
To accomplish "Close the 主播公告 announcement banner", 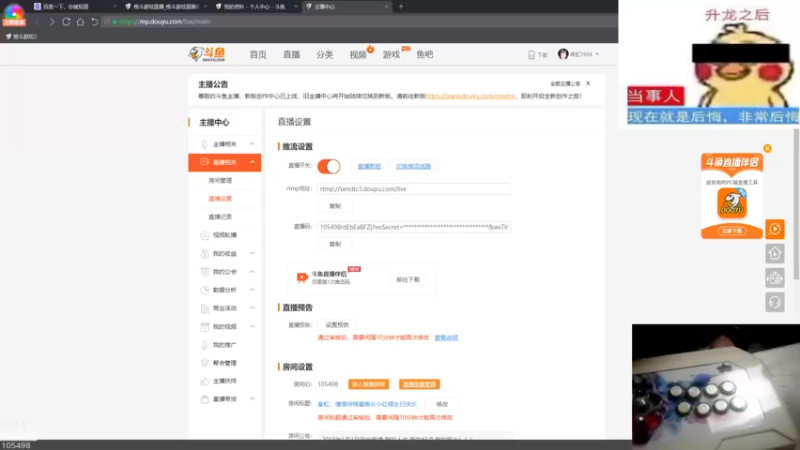I will tap(588, 83).
